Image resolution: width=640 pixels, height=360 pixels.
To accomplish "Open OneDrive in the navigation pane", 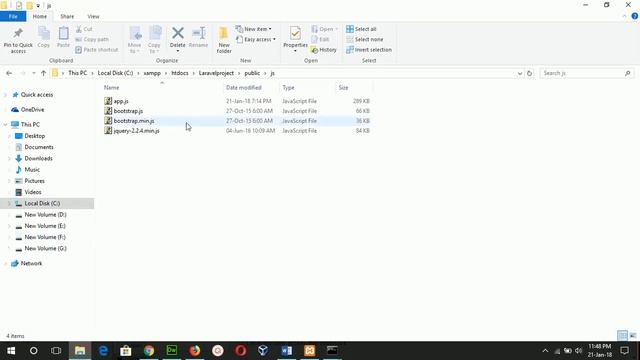I will click(32, 109).
